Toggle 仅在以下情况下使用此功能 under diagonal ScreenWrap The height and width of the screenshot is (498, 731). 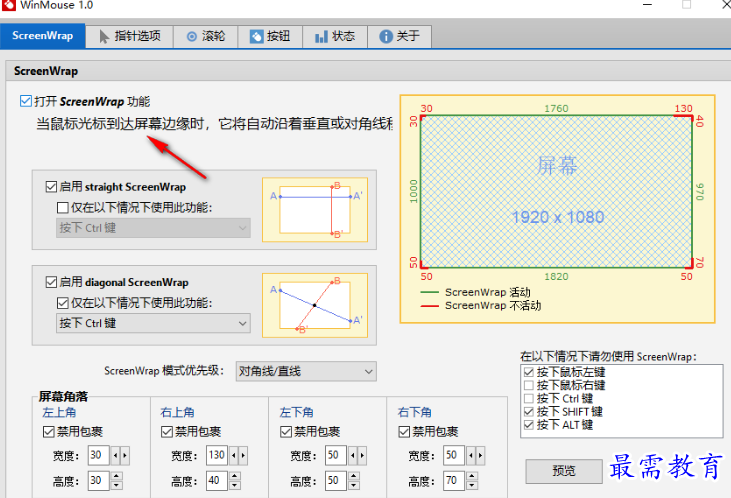coord(62,303)
